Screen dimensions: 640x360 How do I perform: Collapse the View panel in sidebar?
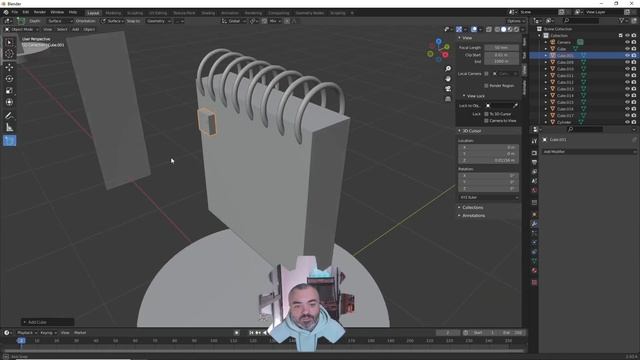pyautogui.click(x=460, y=38)
